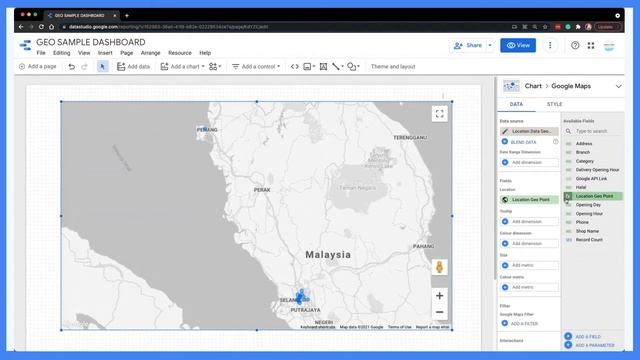Add a colour dimension
The height and width of the screenshot is (360, 640).
click(x=529, y=244)
